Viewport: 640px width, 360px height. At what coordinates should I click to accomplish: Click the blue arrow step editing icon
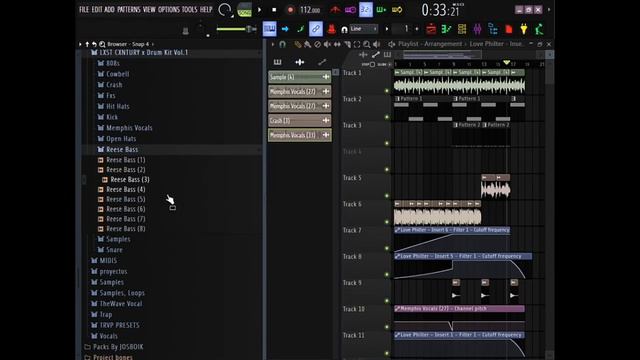click(285, 29)
